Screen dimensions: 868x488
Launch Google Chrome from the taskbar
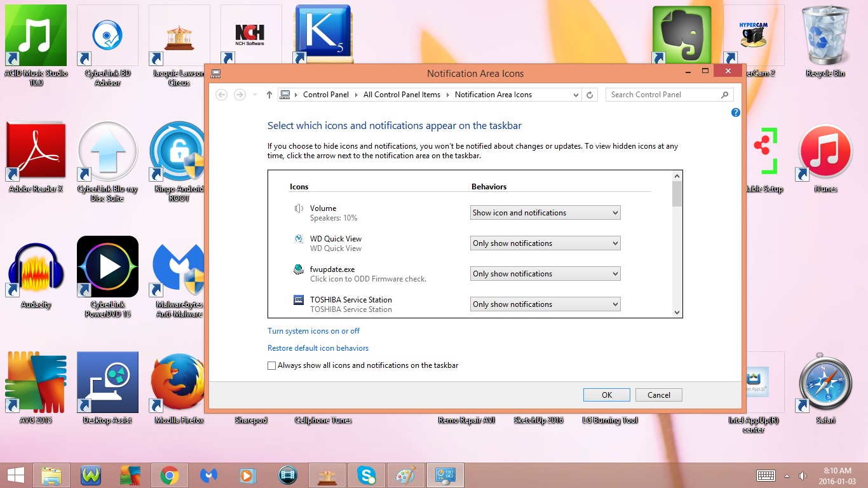tap(169, 475)
